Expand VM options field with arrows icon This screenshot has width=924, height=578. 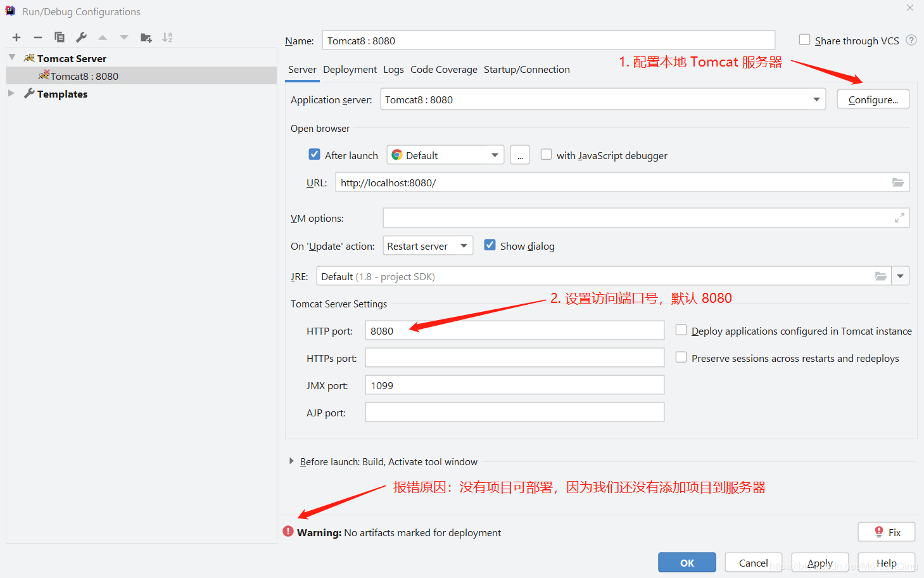click(899, 218)
